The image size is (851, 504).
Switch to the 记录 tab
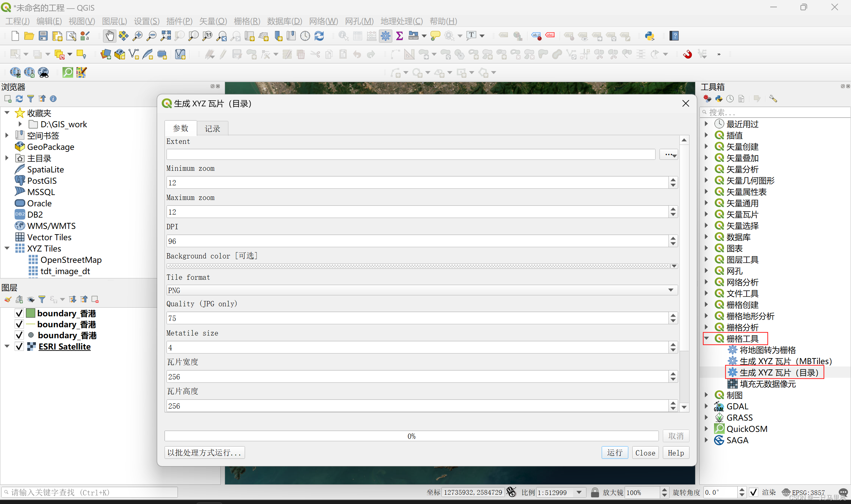tap(212, 129)
